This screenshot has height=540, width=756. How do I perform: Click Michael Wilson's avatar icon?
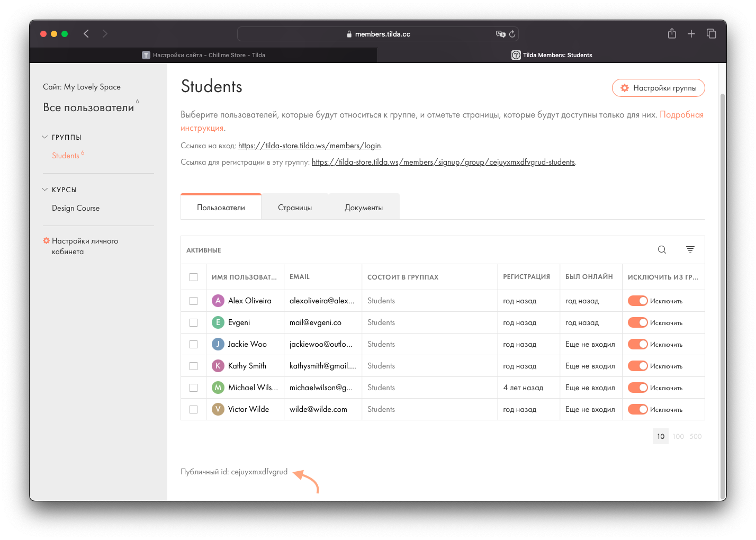click(218, 388)
